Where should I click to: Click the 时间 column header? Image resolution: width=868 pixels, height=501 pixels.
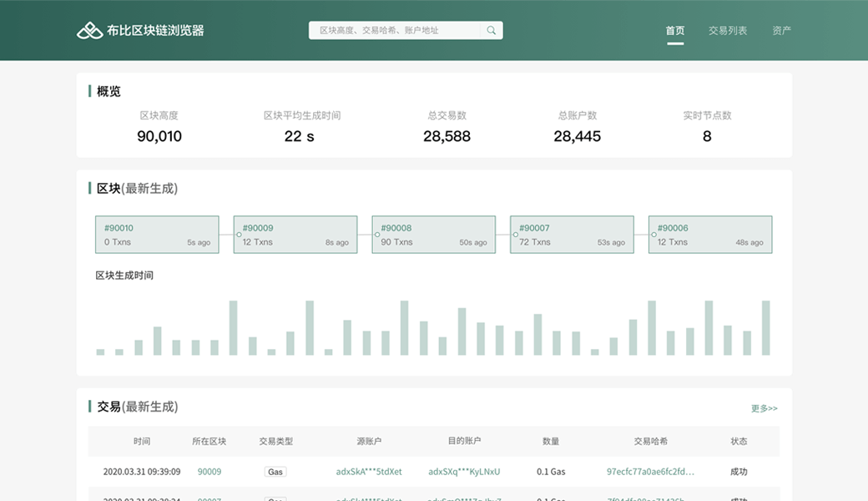pyautogui.click(x=142, y=441)
